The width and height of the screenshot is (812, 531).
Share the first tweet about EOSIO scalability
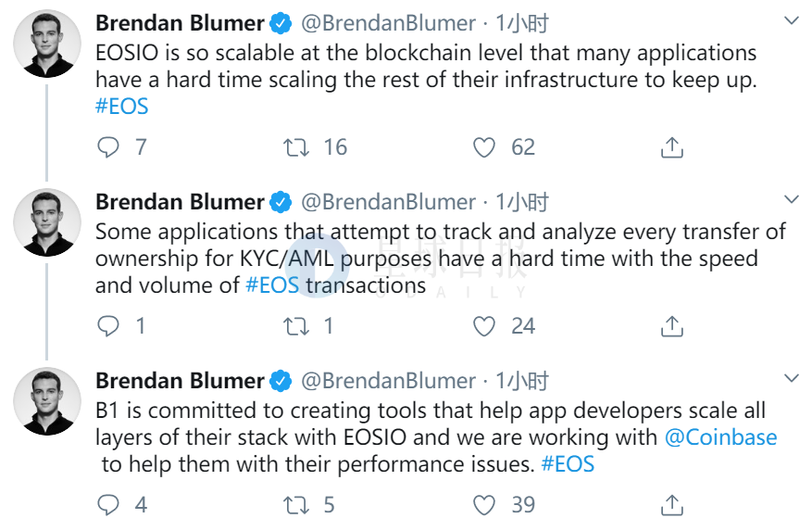coord(671,147)
